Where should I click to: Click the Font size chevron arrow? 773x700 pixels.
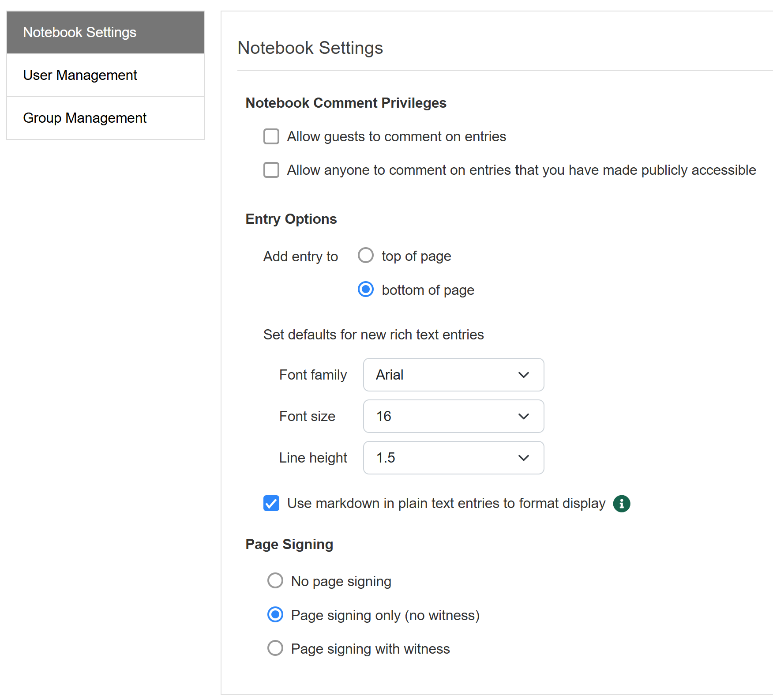523,417
